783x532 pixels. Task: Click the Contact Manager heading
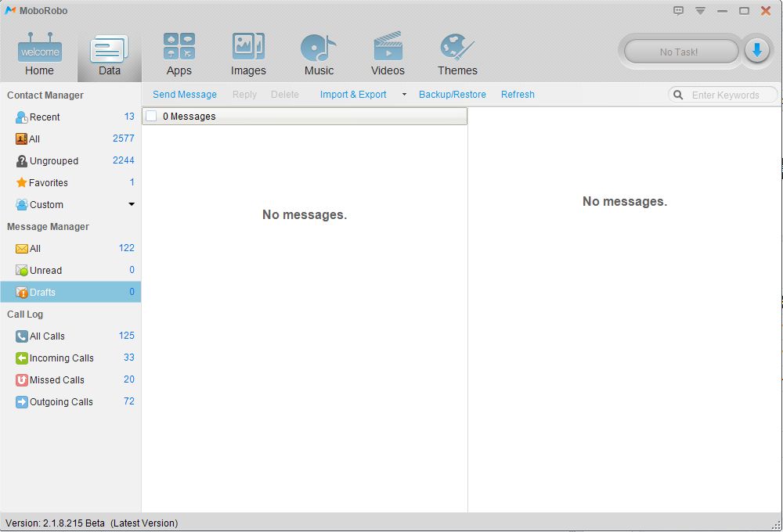[45, 95]
